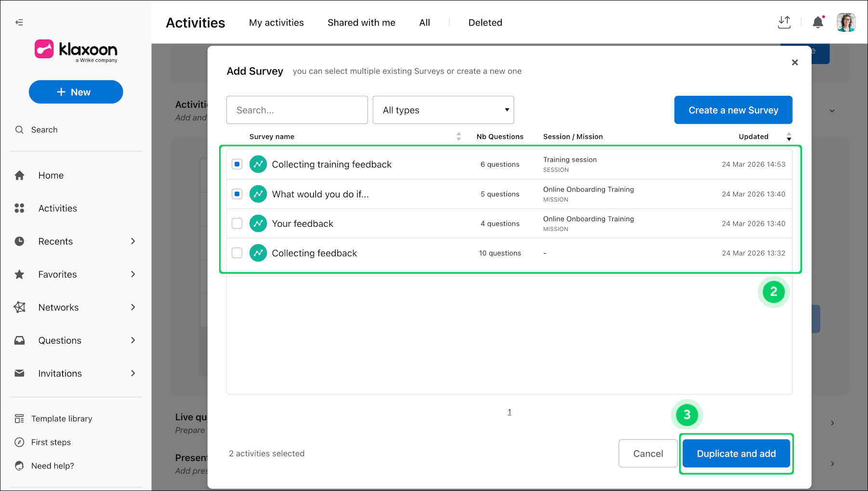This screenshot has height=491, width=868.
Task: Open the Deleted tab
Action: [x=485, y=23]
